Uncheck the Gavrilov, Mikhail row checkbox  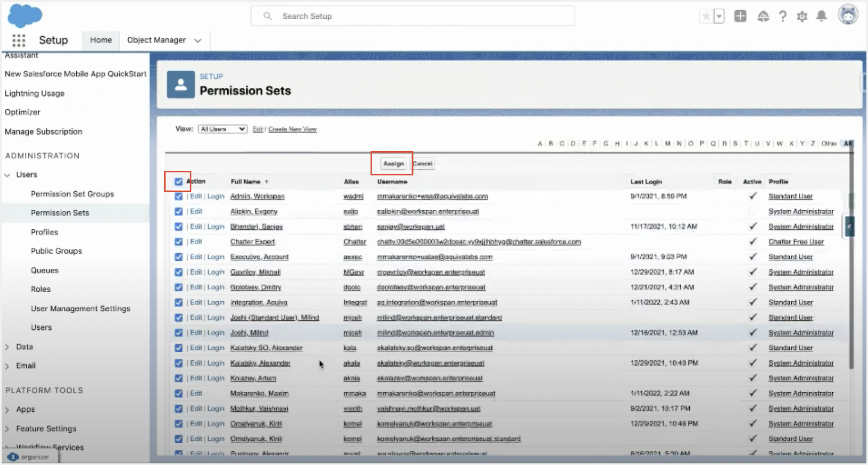(179, 272)
